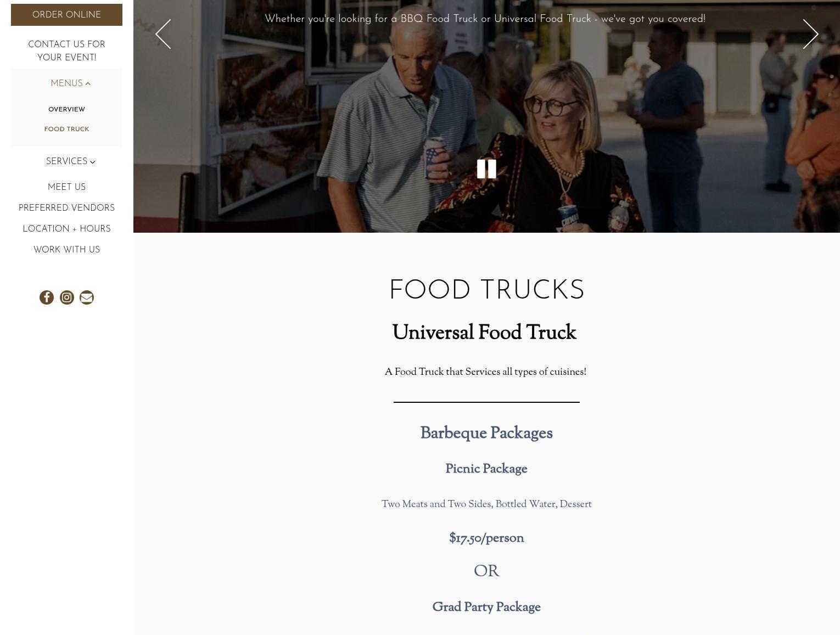
Task: Open the Instagram profile icon
Action: pyautogui.click(x=67, y=297)
